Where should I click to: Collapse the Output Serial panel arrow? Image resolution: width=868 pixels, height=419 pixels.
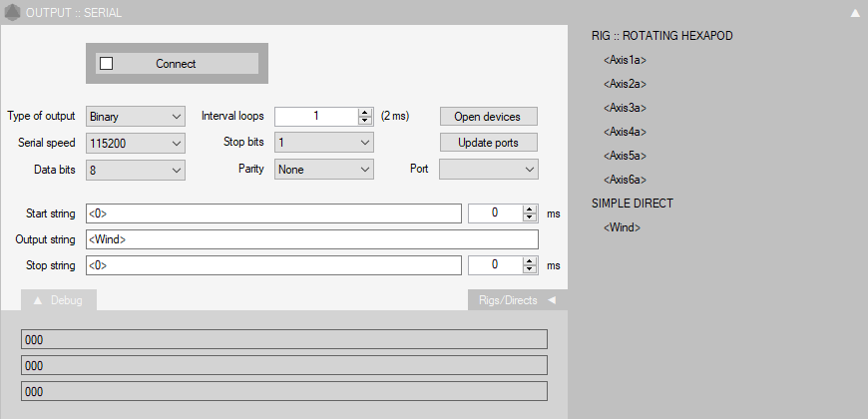point(855,13)
